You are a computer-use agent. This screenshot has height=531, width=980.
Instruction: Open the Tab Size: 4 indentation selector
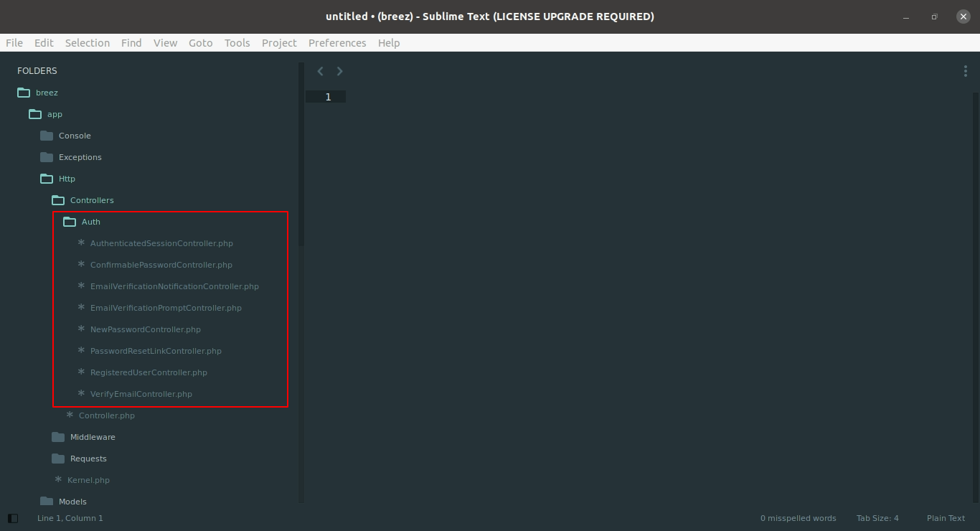pyautogui.click(x=877, y=518)
